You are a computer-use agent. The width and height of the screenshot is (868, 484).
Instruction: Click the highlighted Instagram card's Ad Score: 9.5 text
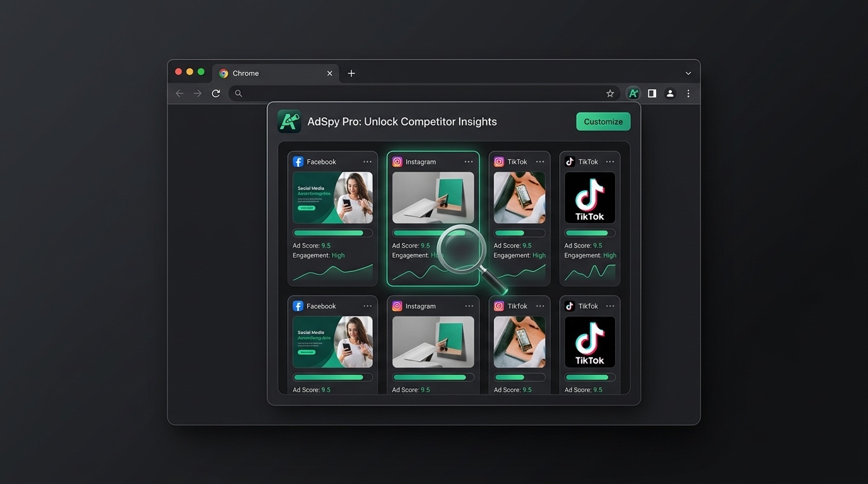[411, 246]
